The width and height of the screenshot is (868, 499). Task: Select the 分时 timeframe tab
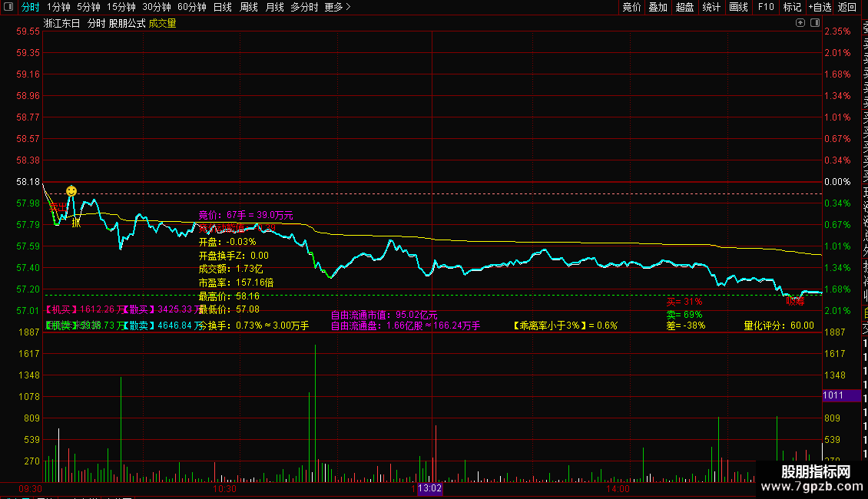pyautogui.click(x=31, y=7)
